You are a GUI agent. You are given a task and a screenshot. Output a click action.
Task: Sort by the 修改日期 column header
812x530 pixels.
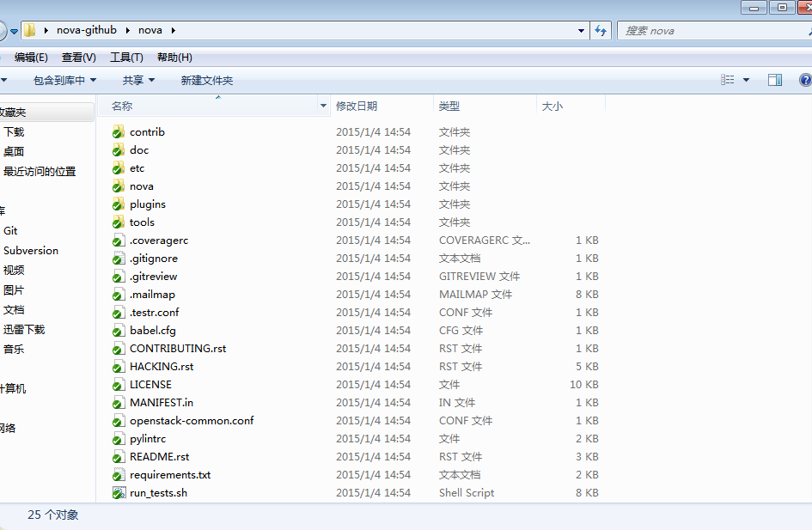click(x=357, y=106)
